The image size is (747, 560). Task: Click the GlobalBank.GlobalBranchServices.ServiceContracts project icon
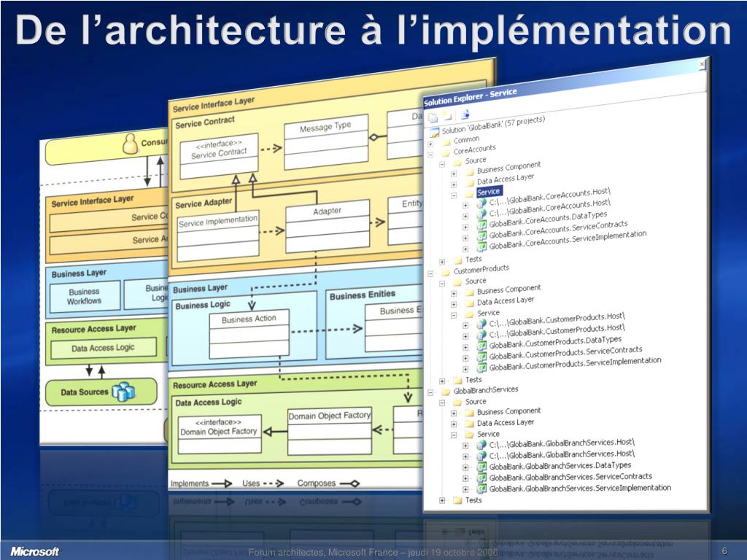coord(481,478)
